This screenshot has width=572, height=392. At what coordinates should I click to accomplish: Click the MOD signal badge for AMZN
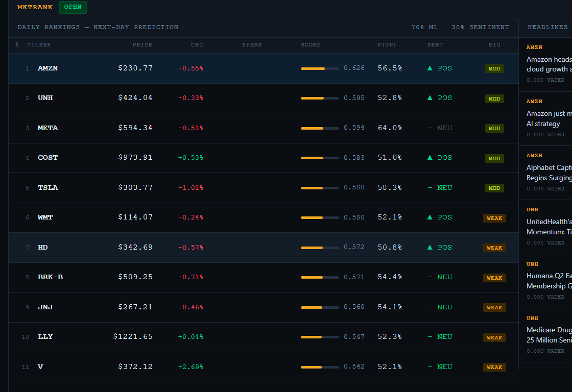coord(494,68)
